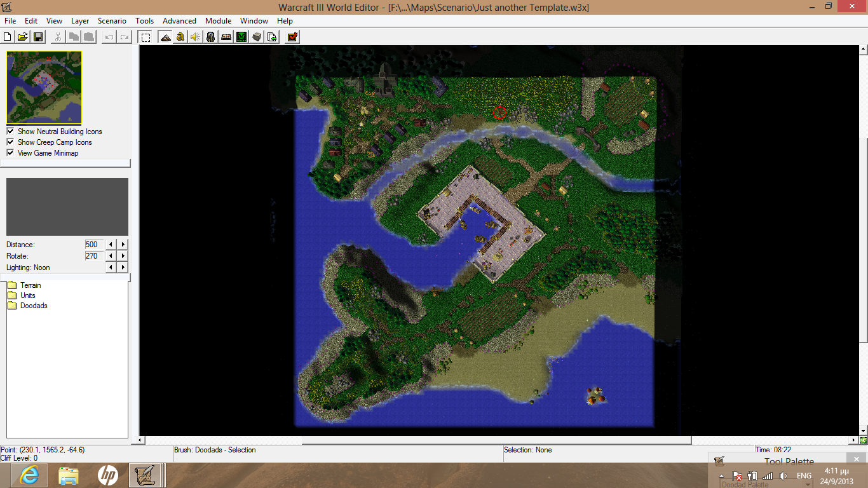Decrease Distance with the left arrow
The width and height of the screenshot is (868, 488).
click(111, 245)
